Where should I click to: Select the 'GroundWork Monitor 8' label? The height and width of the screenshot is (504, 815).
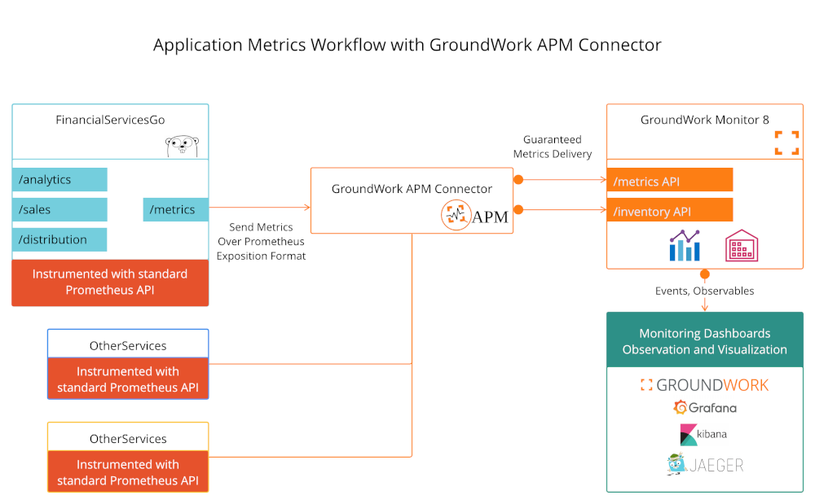point(704,120)
